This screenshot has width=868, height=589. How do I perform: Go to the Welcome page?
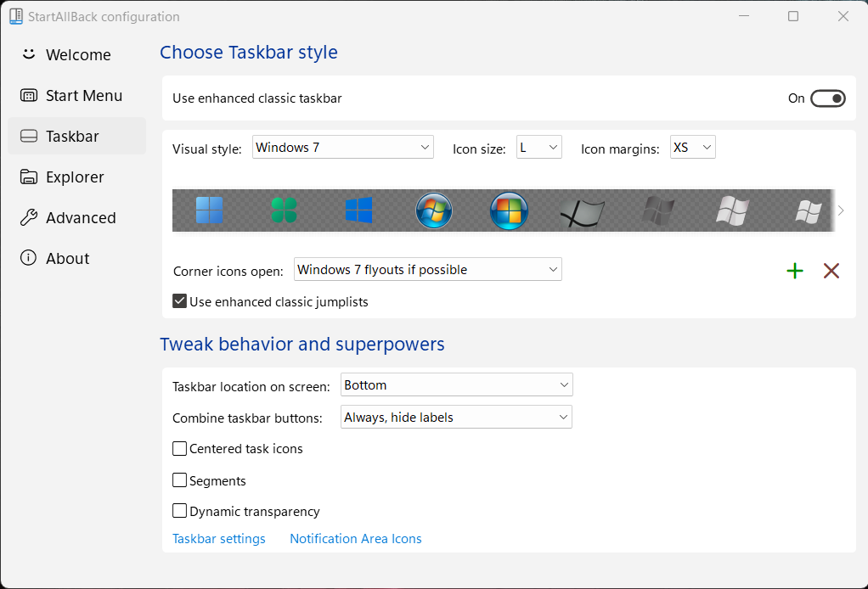tap(77, 55)
